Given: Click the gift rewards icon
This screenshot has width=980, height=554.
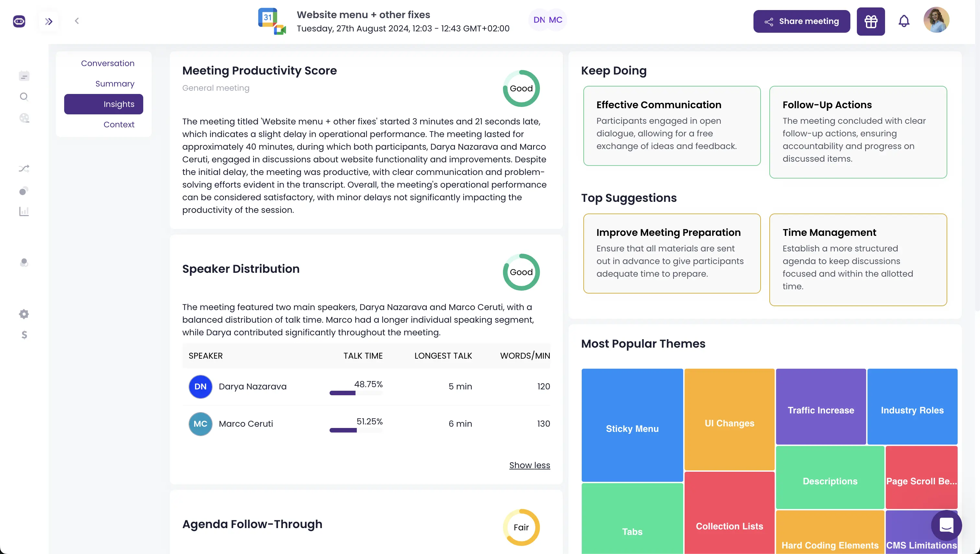Looking at the screenshot, I should point(871,21).
